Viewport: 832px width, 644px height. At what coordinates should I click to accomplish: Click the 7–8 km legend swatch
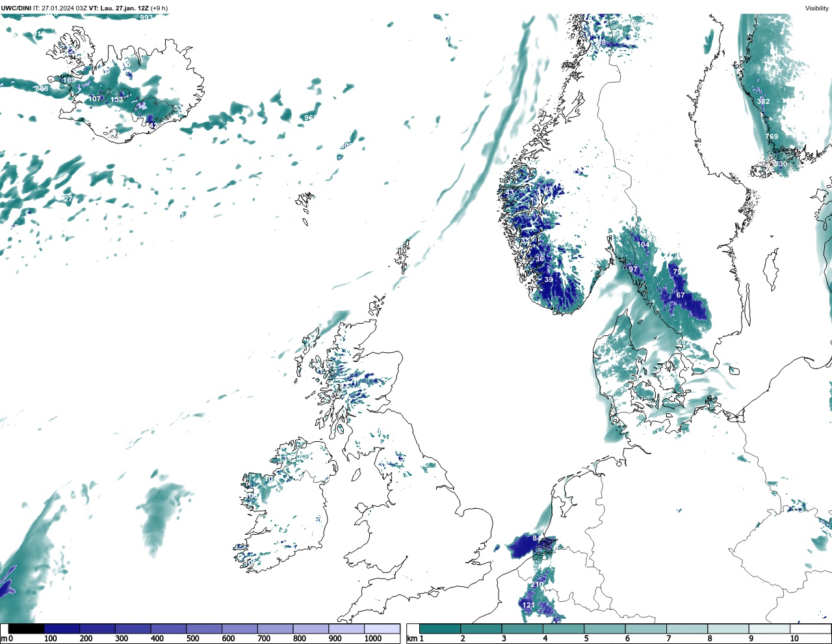tap(687, 629)
